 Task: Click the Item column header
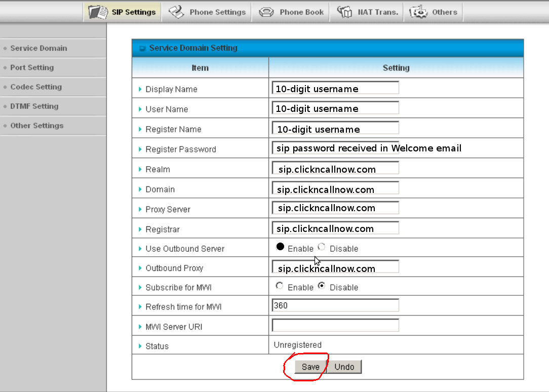click(200, 68)
